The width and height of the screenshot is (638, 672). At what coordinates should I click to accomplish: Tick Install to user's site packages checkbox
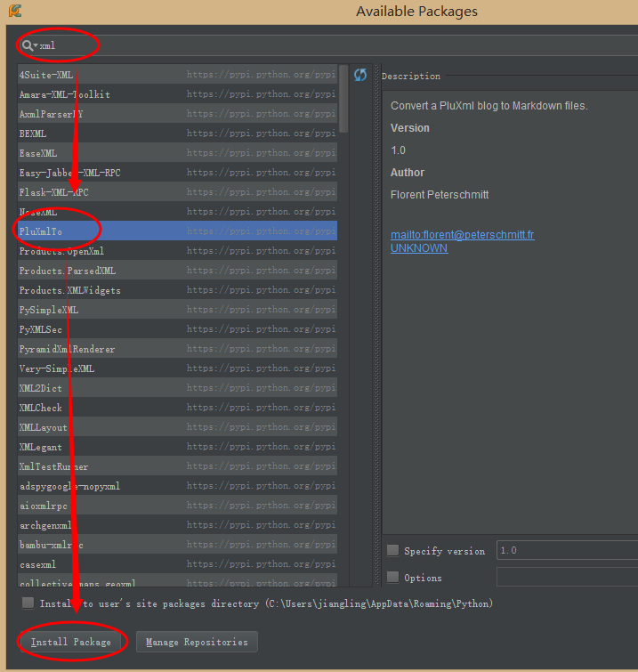[28, 603]
